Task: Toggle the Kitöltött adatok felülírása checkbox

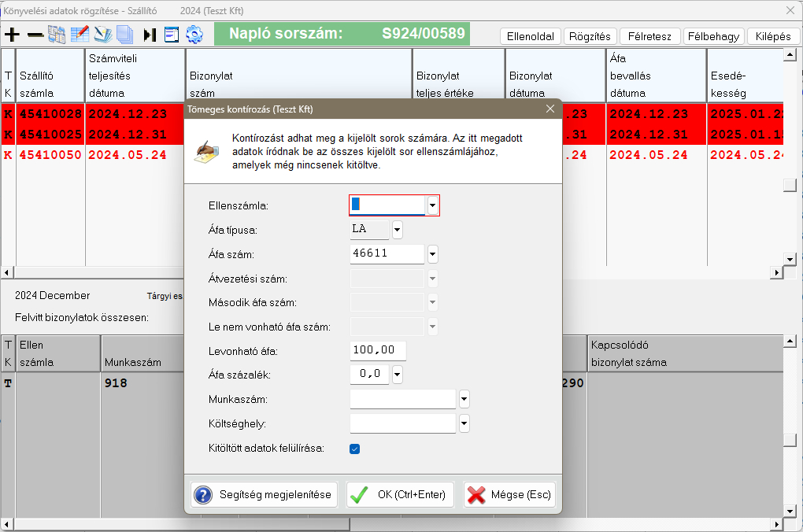Action: tap(355, 449)
